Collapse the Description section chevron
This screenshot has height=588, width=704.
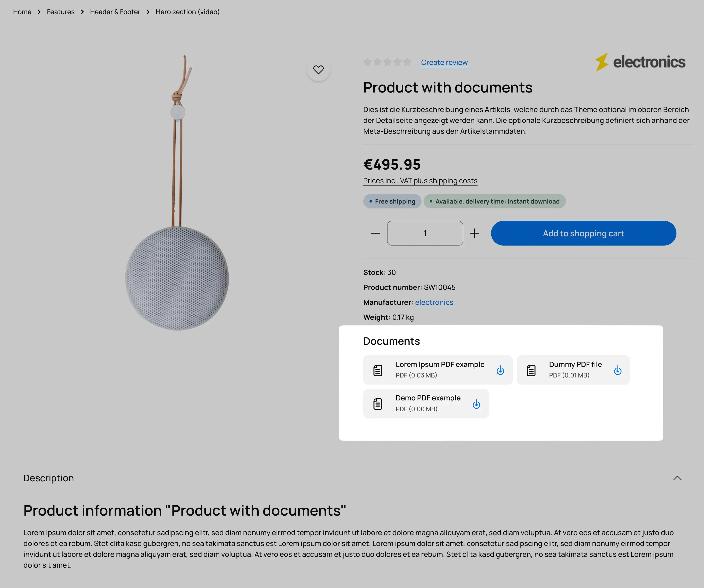pyautogui.click(x=677, y=478)
